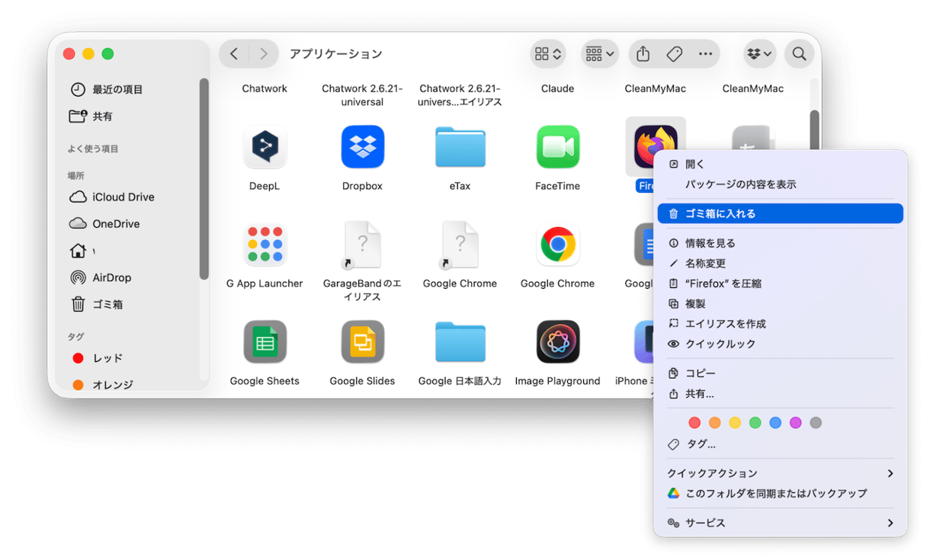
Task: Open the Tags icon in the toolbar
Action: 674,53
